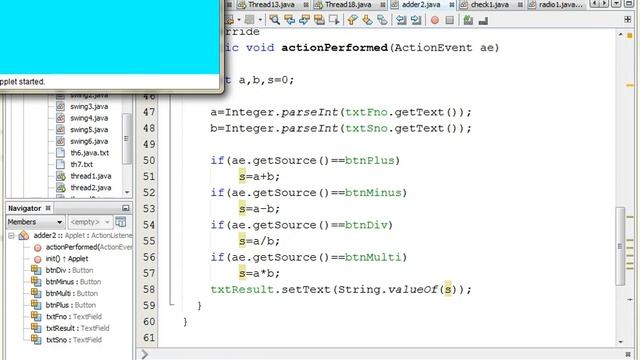640x360 pixels.
Task: Click editor split plus icon at toolbar right
Action: (x=627, y=19)
